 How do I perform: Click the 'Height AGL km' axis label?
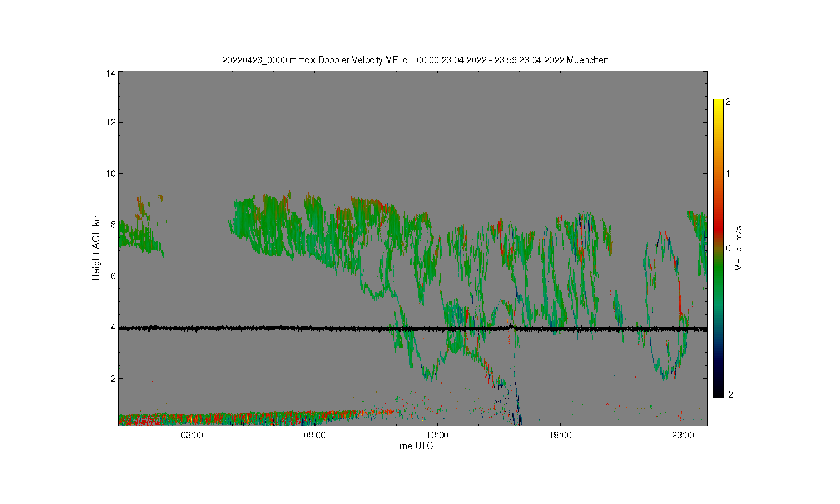[x=96, y=247]
